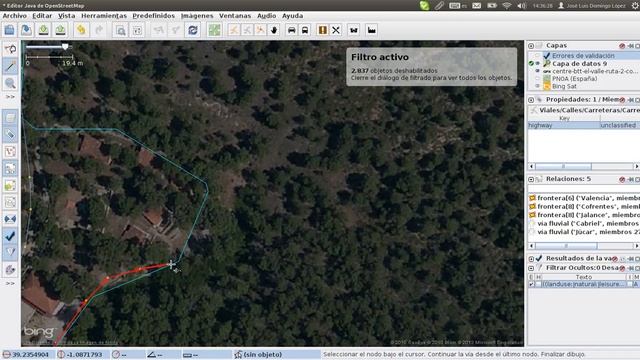Click the open file toolbar icon
640x360 pixels.
(x=9, y=30)
